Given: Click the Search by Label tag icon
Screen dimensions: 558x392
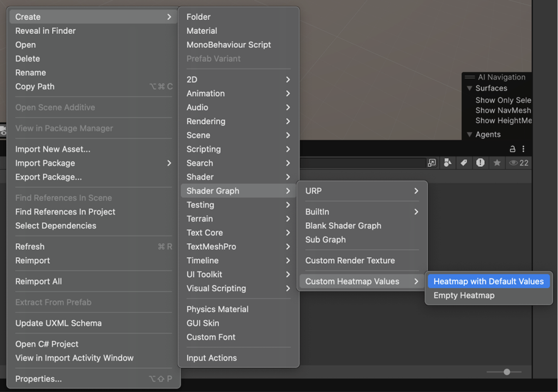Looking at the screenshot, I should pos(464,163).
